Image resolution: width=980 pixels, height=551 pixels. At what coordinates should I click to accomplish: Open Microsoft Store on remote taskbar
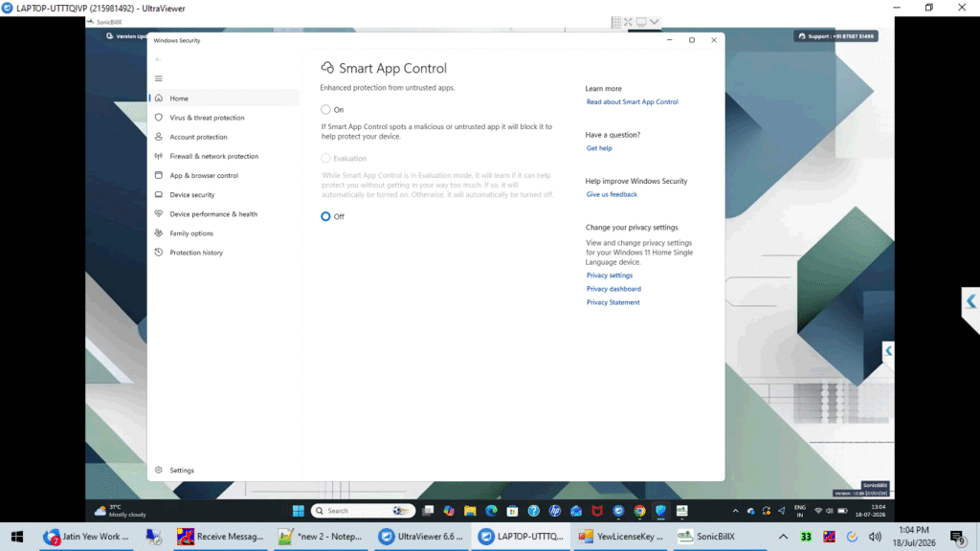pos(513,511)
